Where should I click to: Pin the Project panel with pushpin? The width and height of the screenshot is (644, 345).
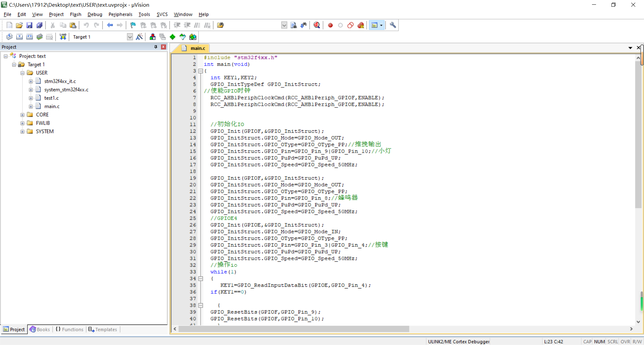click(x=156, y=47)
